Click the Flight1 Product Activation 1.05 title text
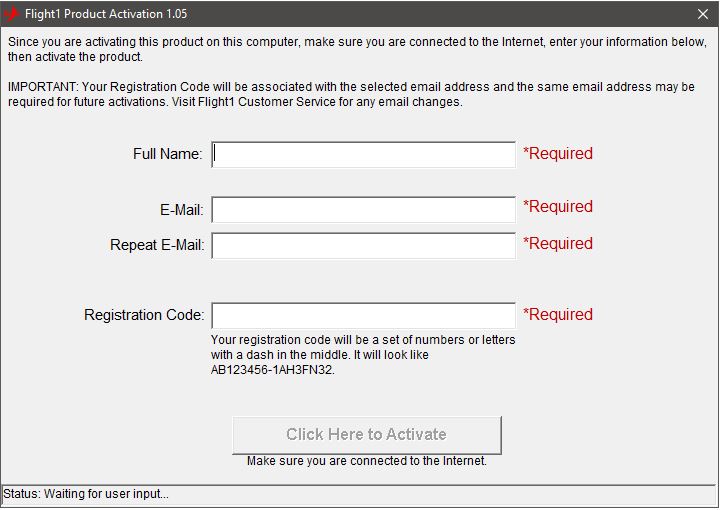Viewport: 720px width, 510px height. tap(106, 14)
